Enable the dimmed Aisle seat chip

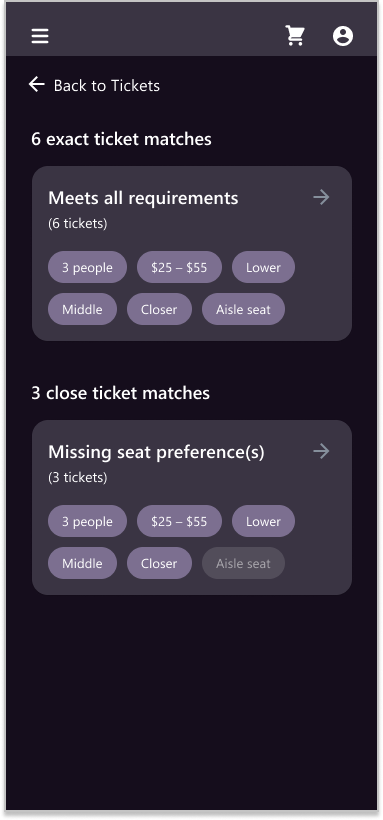click(x=243, y=563)
